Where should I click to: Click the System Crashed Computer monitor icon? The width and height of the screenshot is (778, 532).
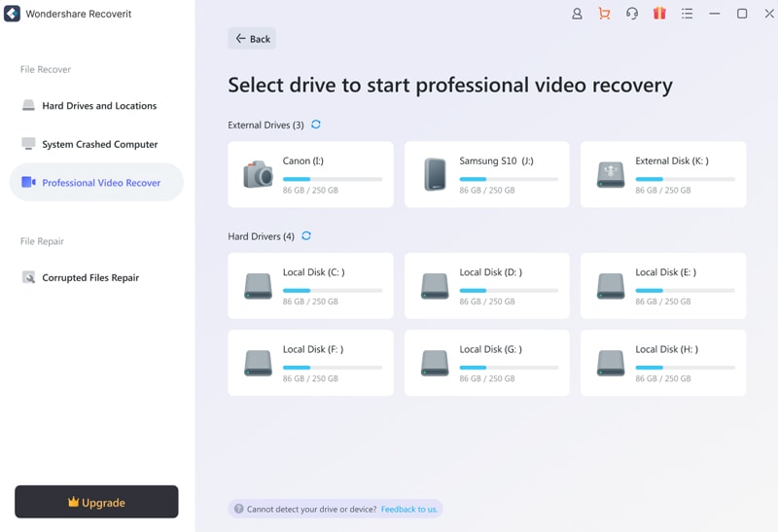[x=28, y=143]
